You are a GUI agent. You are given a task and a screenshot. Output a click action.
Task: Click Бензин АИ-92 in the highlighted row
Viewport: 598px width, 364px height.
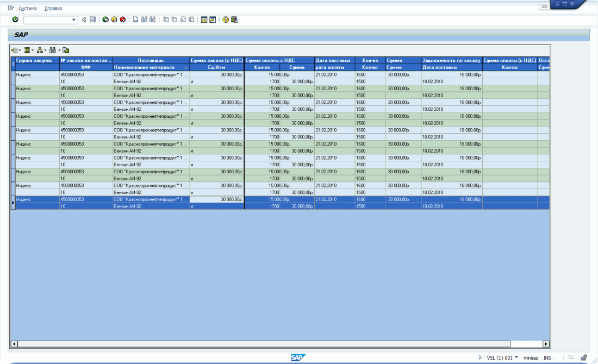click(x=151, y=206)
